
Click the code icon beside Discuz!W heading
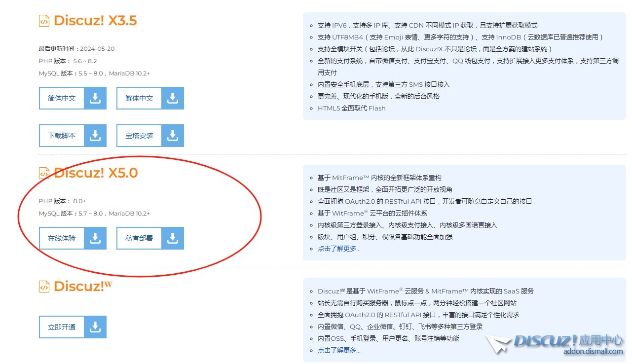tap(44, 287)
